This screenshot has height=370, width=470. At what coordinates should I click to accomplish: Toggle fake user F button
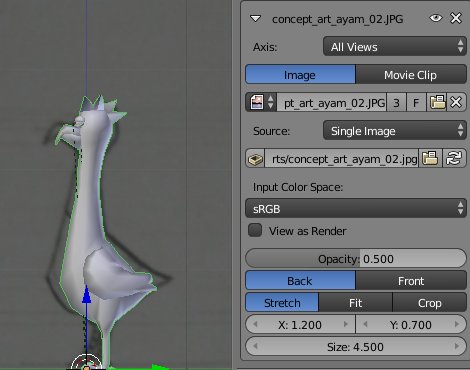point(416,102)
